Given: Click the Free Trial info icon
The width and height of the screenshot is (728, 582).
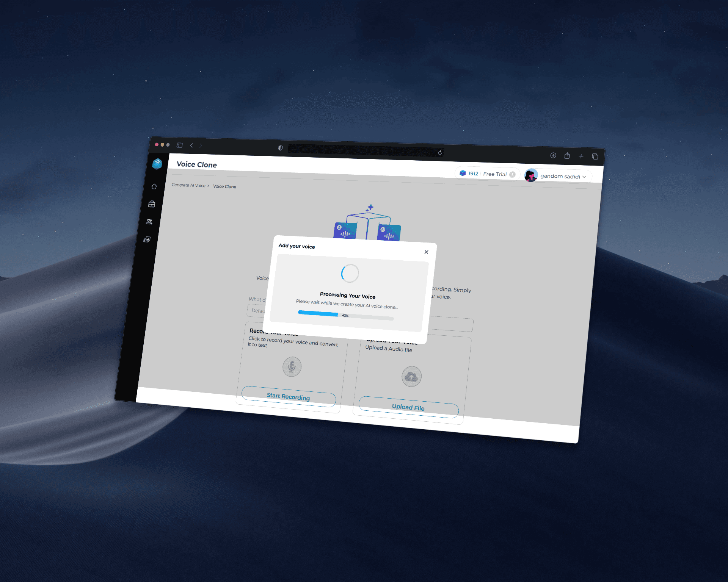Looking at the screenshot, I should [512, 175].
